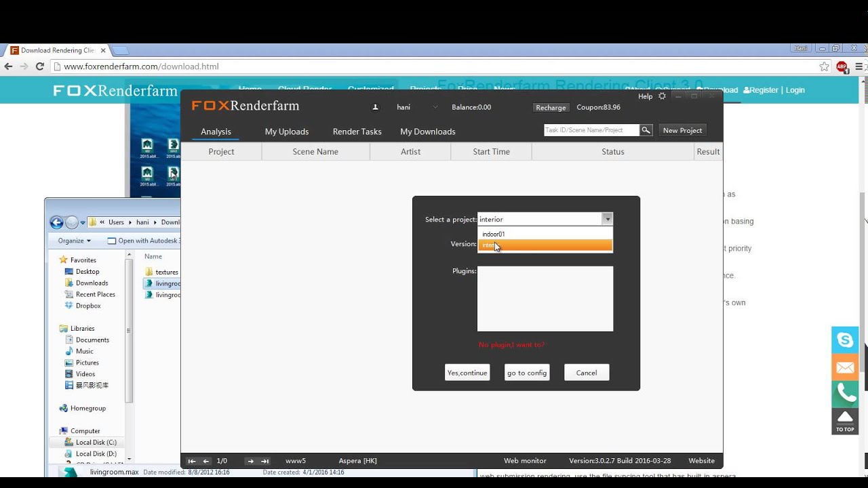The height and width of the screenshot is (488, 868).
Task: Click the Plugins list box
Action: [x=545, y=299]
